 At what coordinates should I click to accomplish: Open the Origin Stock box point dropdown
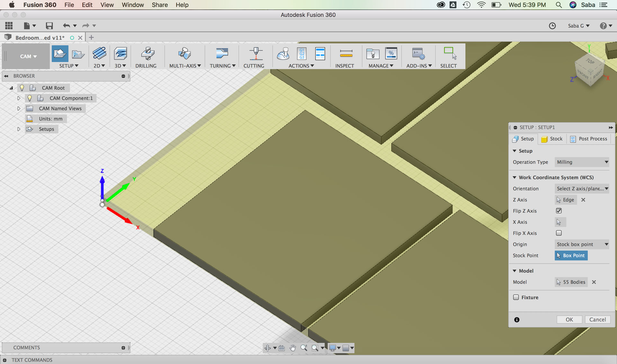(582, 244)
